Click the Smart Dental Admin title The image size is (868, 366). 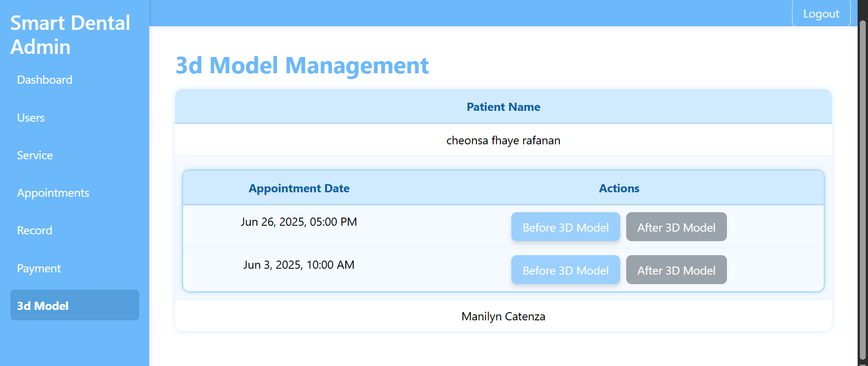click(x=70, y=34)
